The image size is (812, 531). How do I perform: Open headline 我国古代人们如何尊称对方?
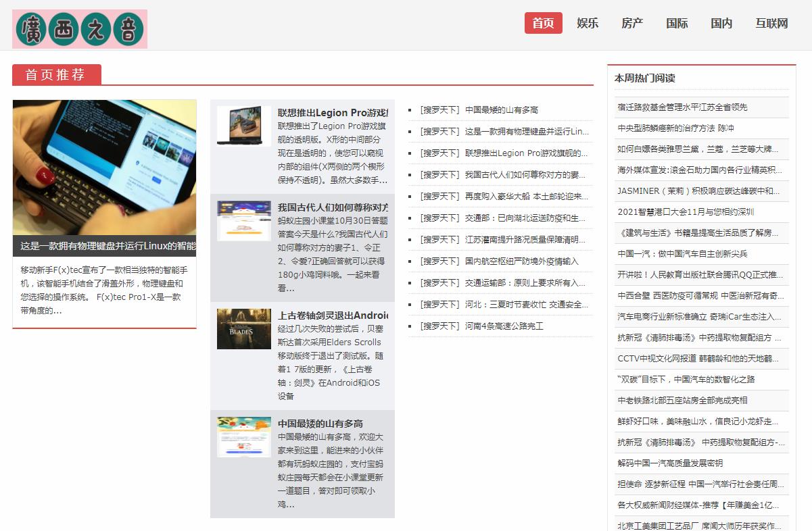[333, 207]
